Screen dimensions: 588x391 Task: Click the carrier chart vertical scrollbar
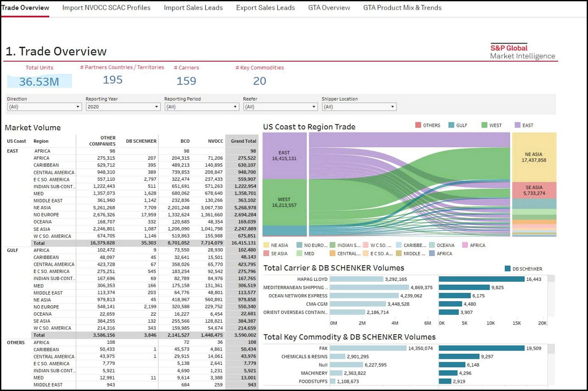point(551,296)
